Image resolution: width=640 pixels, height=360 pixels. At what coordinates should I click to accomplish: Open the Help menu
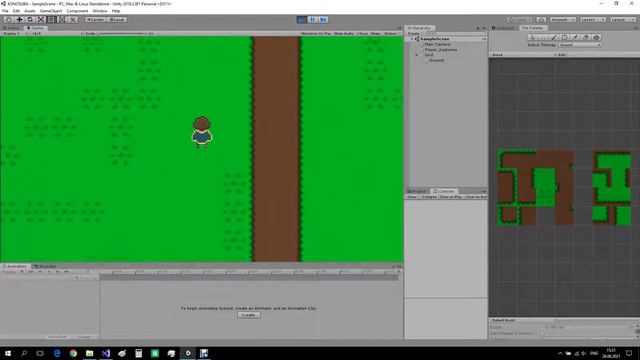(x=116, y=11)
